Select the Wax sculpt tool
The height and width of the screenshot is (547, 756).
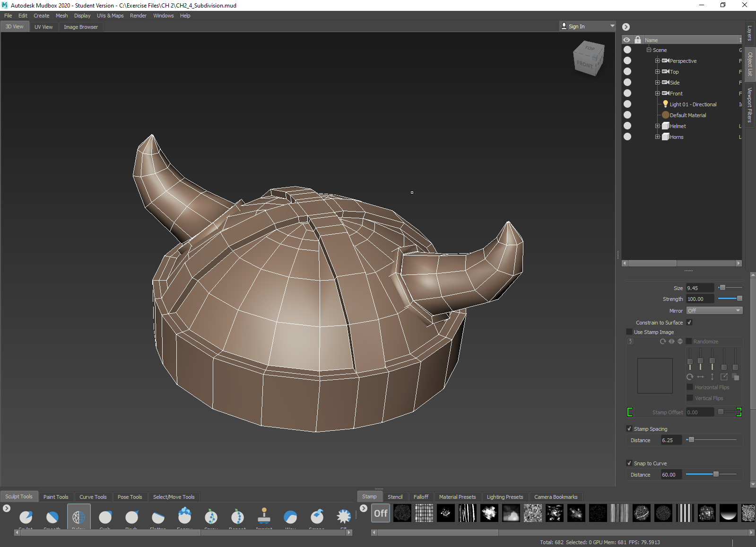coord(290,517)
